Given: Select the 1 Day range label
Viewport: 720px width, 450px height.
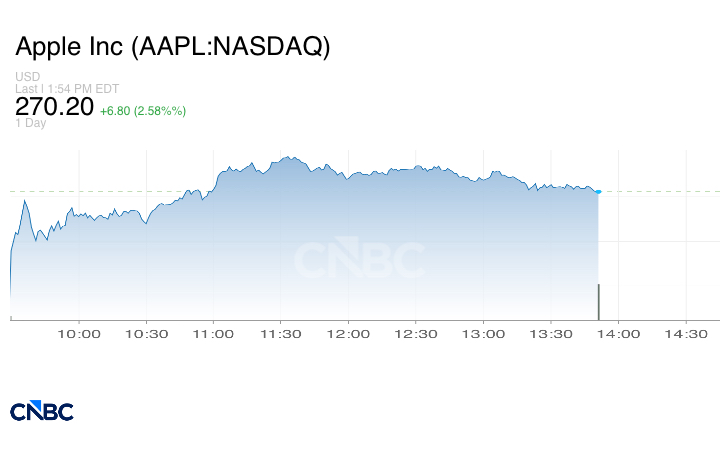Looking at the screenshot, I should click(31, 123).
